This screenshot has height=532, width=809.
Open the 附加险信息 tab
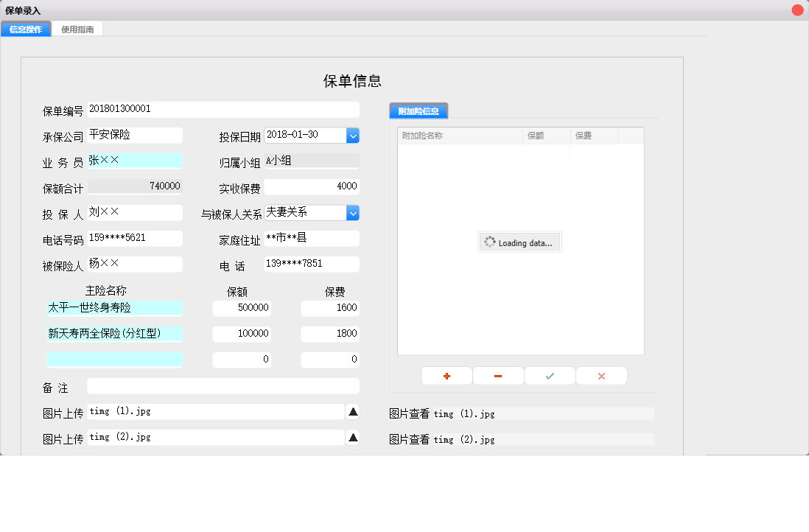coord(418,111)
